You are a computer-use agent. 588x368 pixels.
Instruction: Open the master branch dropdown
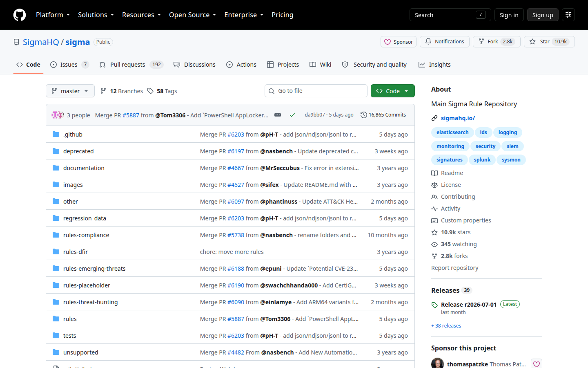(70, 91)
